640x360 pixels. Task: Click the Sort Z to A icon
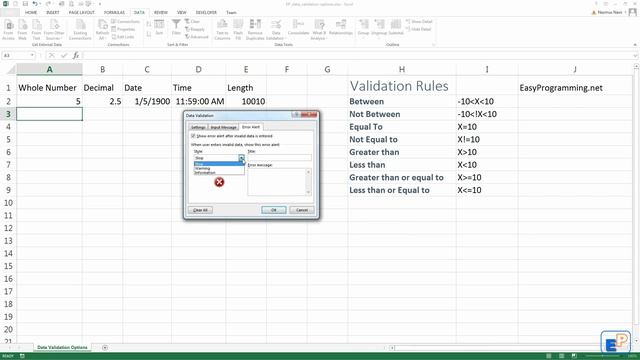(x=149, y=33)
